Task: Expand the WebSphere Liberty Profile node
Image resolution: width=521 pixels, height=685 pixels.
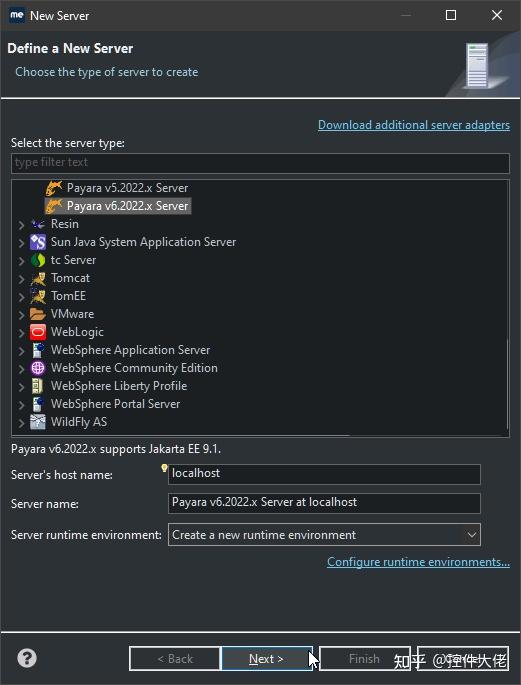Action: point(21,387)
